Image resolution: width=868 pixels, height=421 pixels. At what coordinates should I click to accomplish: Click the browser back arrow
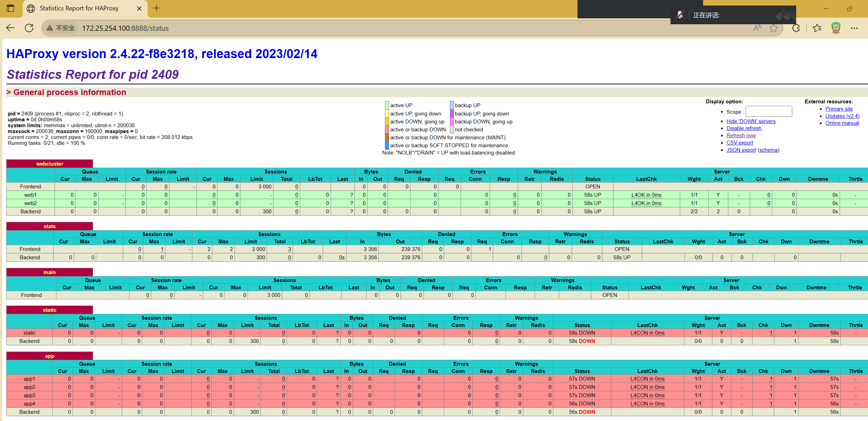pos(10,28)
